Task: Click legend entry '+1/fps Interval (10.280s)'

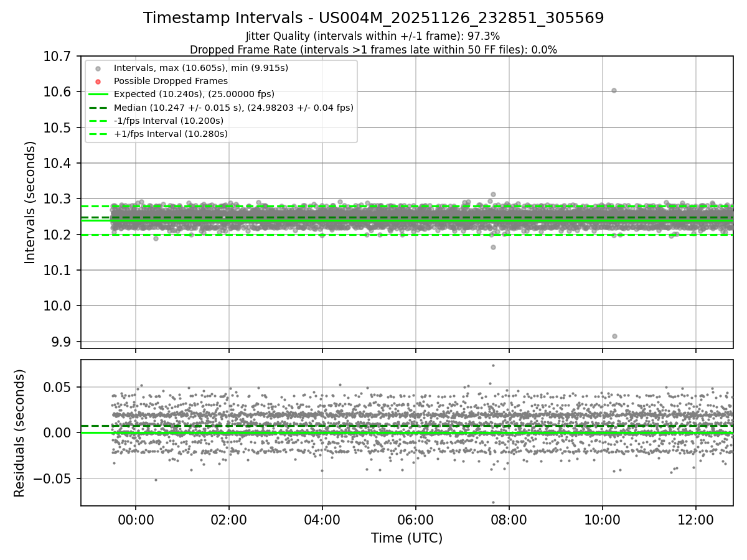Action: tap(171, 134)
